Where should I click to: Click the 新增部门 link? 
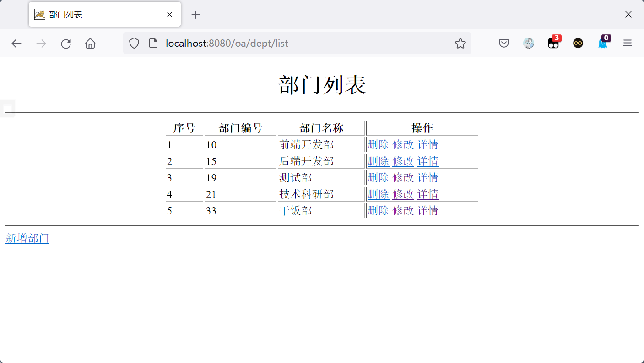point(27,238)
